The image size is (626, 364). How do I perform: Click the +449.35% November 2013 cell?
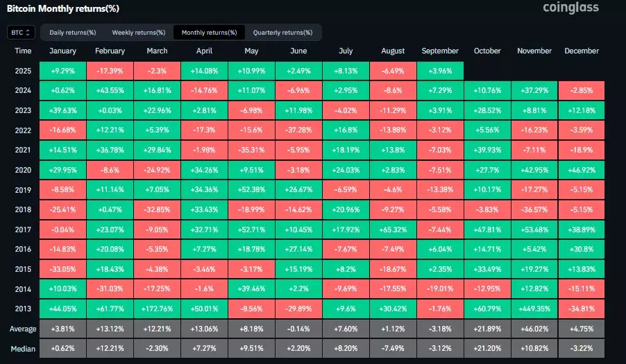[534, 309]
